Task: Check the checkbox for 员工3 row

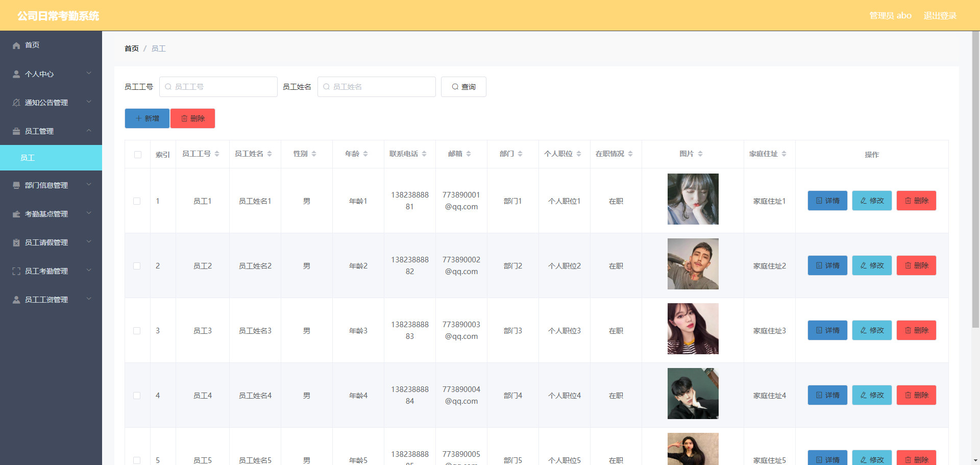Action: click(x=137, y=331)
